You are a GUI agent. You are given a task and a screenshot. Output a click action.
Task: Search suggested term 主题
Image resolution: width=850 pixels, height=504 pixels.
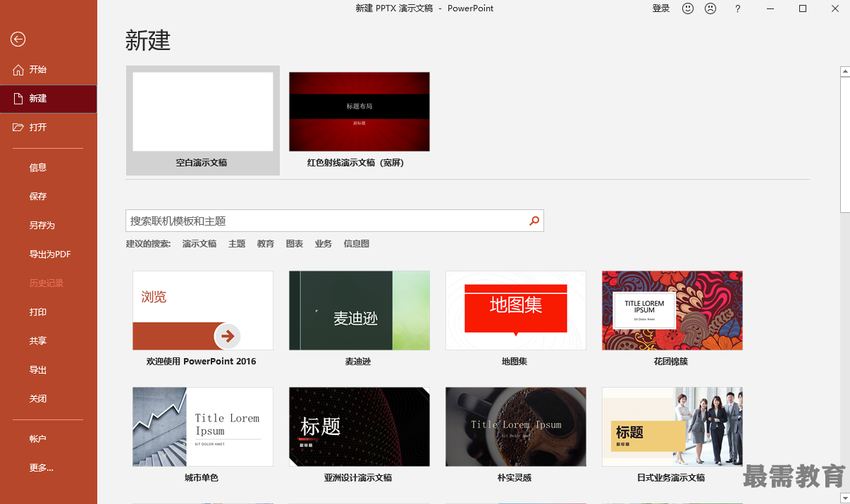click(237, 244)
